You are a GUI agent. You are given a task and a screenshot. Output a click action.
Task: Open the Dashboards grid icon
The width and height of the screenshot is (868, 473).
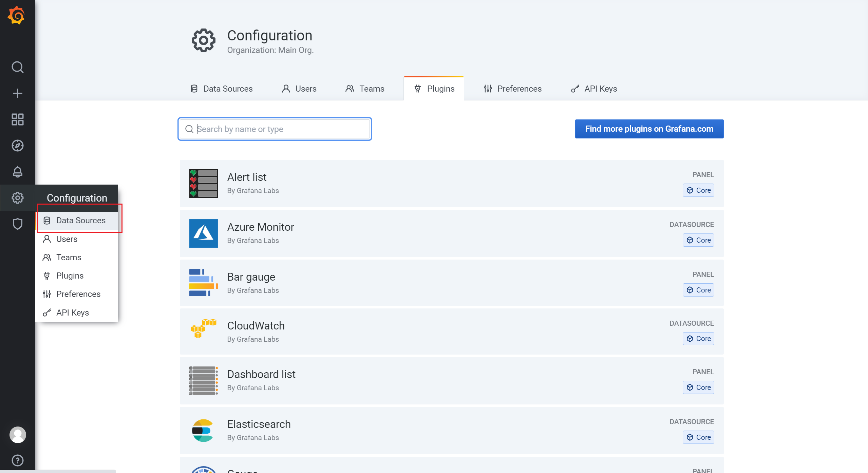(18, 119)
